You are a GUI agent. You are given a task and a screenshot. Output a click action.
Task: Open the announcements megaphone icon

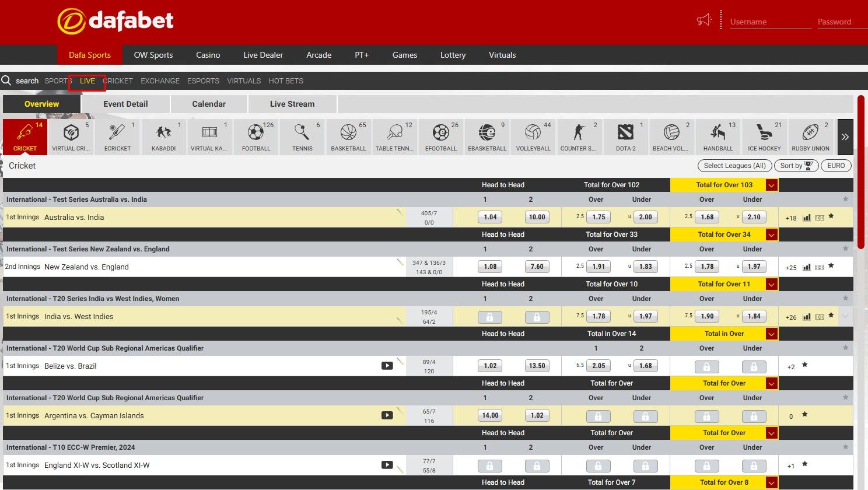[704, 20]
